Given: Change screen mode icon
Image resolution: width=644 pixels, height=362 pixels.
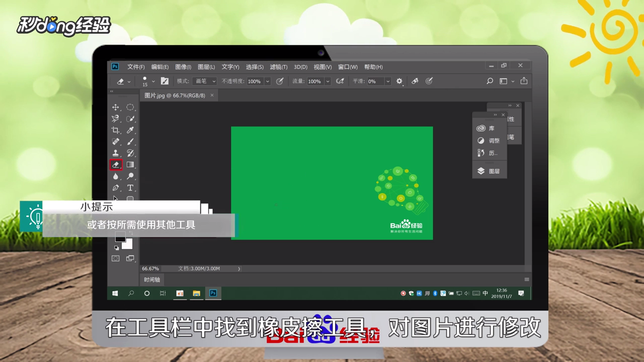Looking at the screenshot, I should pos(130,258).
